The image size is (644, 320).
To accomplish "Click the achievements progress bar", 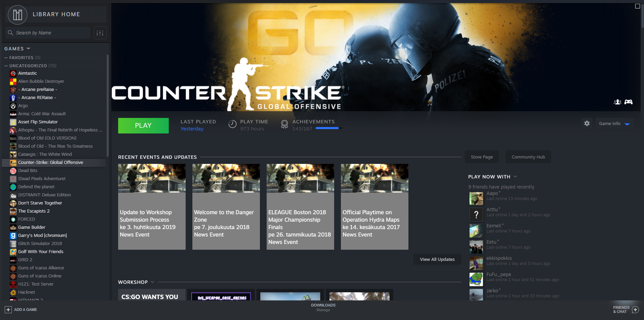I will click(329, 128).
